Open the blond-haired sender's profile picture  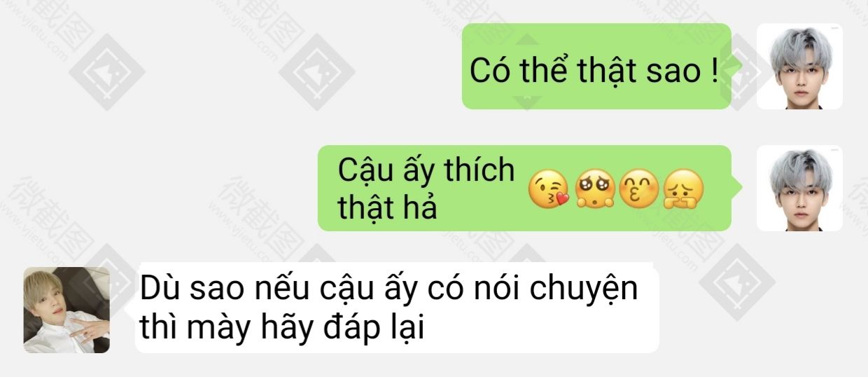(66, 310)
